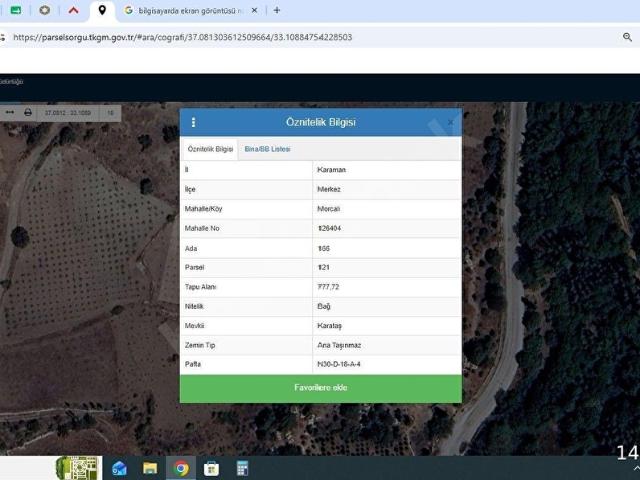Close the Öznitelik Bilgisi dialog
Screen dimensions: 640x480
pyautogui.click(x=450, y=122)
